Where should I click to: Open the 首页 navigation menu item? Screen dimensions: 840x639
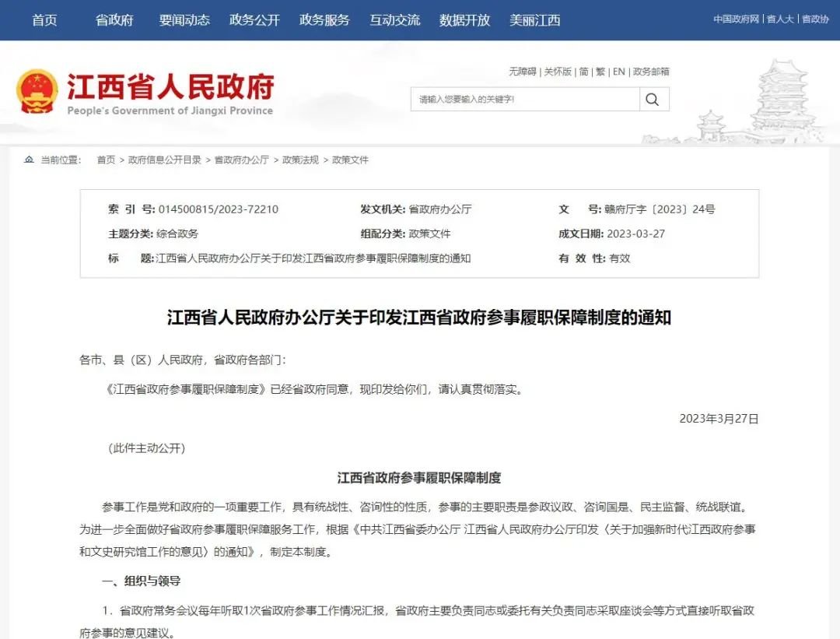[44, 20]
